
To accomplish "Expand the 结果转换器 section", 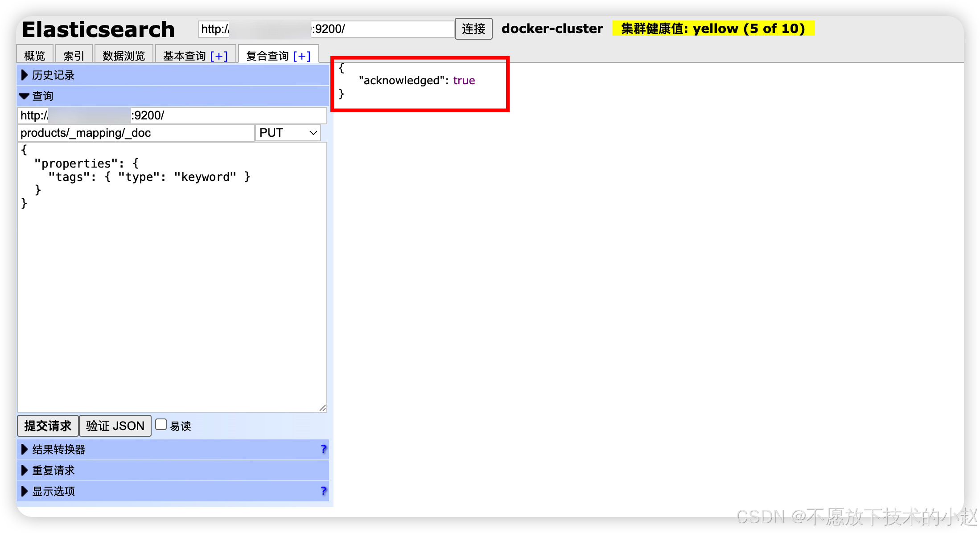I will point(58,449).
